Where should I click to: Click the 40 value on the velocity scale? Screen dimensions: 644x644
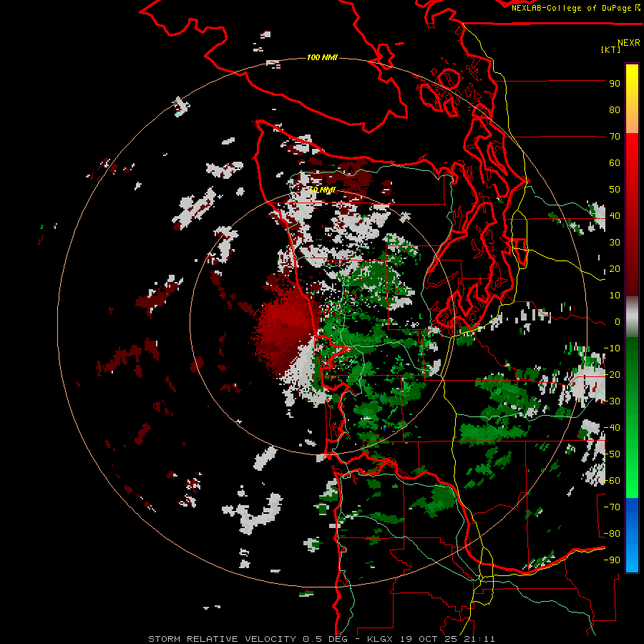(615, 215)
